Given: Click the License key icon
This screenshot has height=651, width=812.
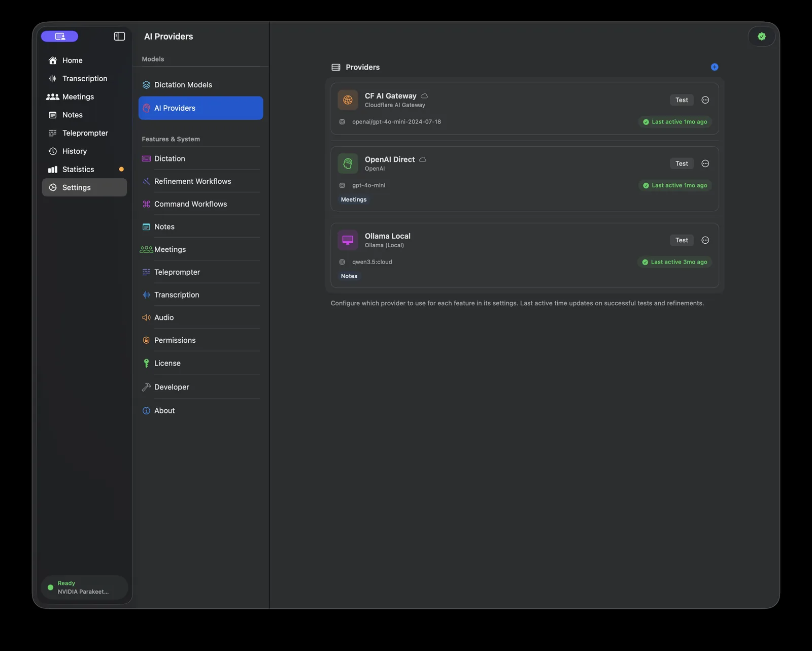Looking at the screenshot, I should pyautogui.click(x=146, y=363).
